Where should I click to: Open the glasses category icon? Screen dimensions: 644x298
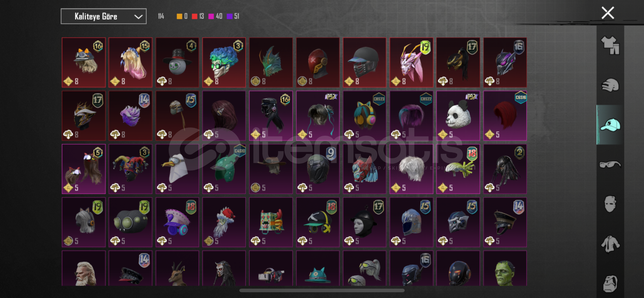(x=610, y=164)
